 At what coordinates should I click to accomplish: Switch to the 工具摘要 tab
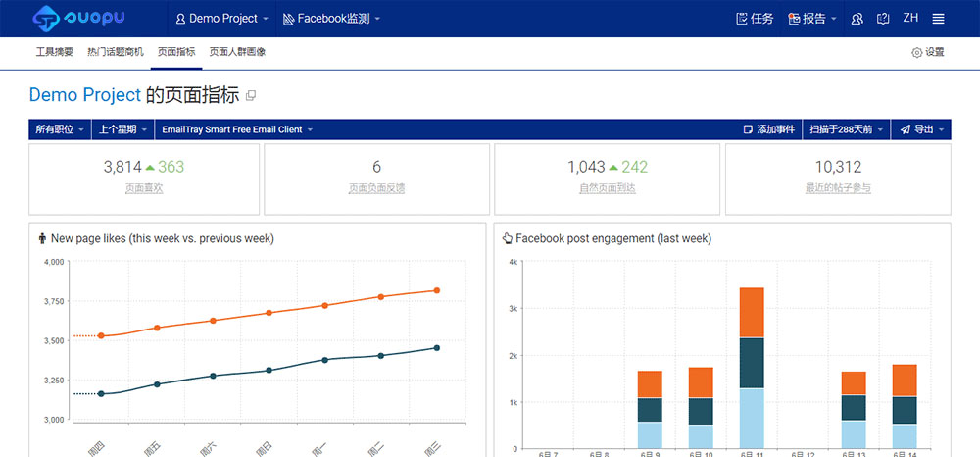pos(55,52)
